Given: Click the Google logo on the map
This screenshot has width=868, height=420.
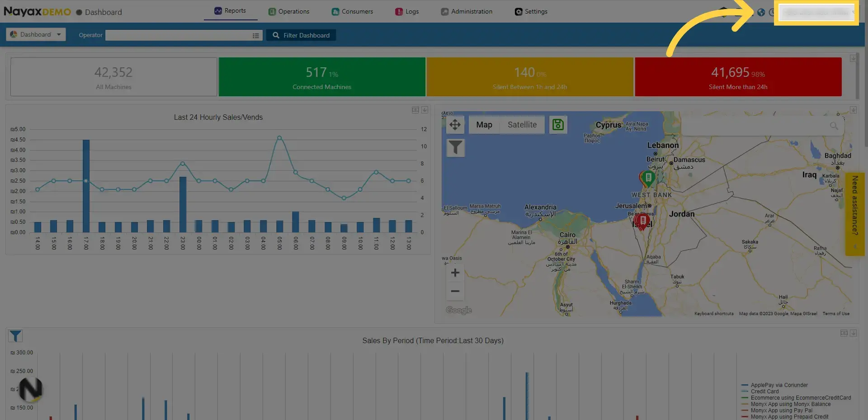Looking at the screenshot, I should pos(459,310).
